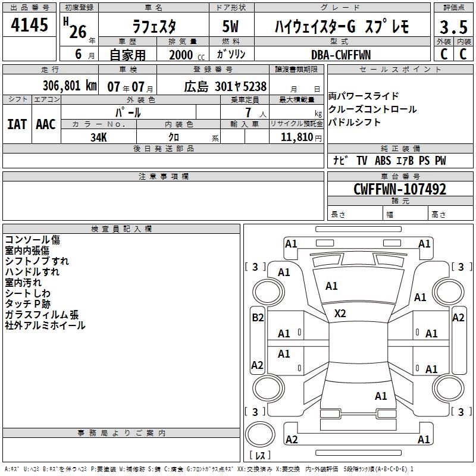Image resolution: width=476 pixels, height=476 pixels.
Task: Select PS in genuine equipment
Action: (424, 161)
